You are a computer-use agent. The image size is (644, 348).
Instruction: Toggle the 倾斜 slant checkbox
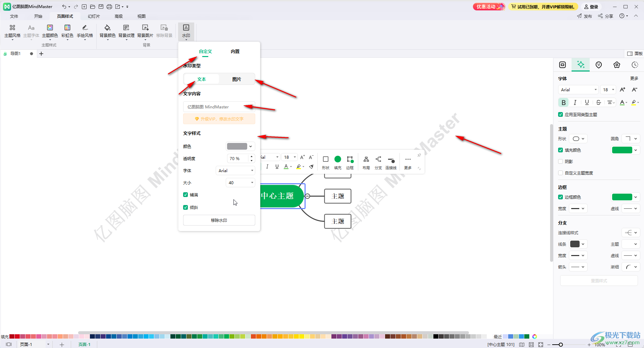pyautogui.click(x=185, y=207)
